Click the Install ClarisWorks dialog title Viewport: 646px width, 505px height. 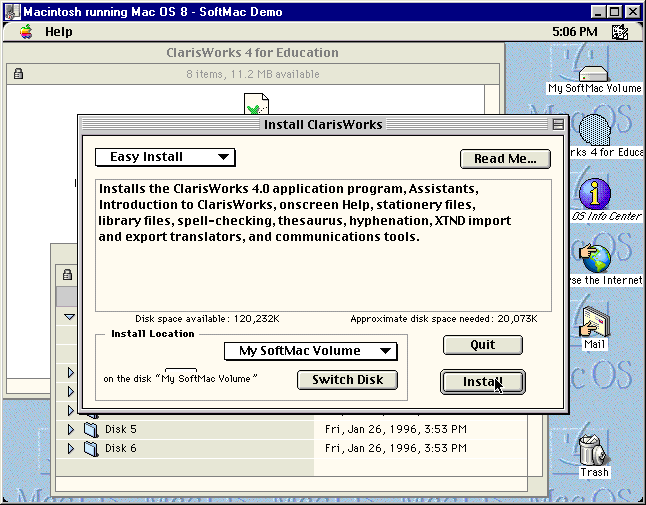pos(323,124)
